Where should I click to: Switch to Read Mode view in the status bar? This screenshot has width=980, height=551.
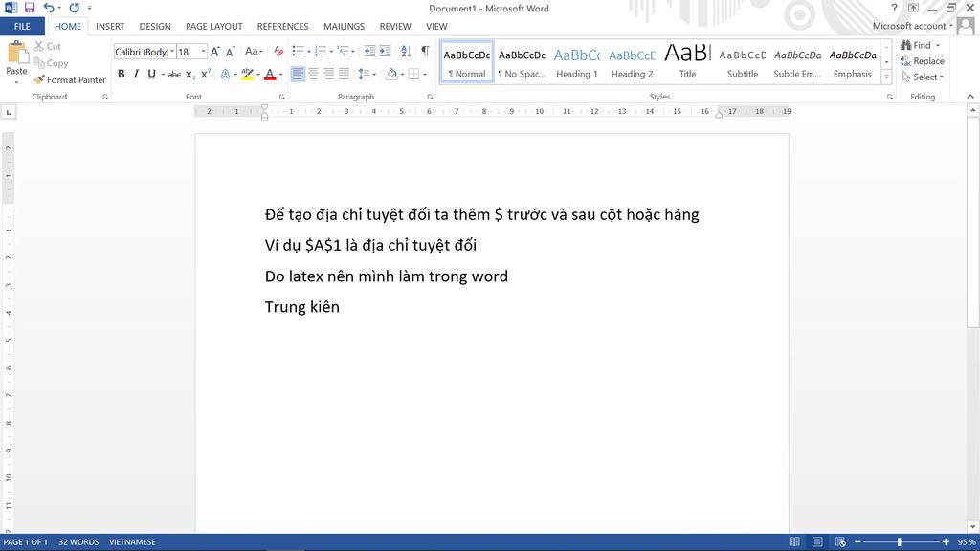(794, 542)
